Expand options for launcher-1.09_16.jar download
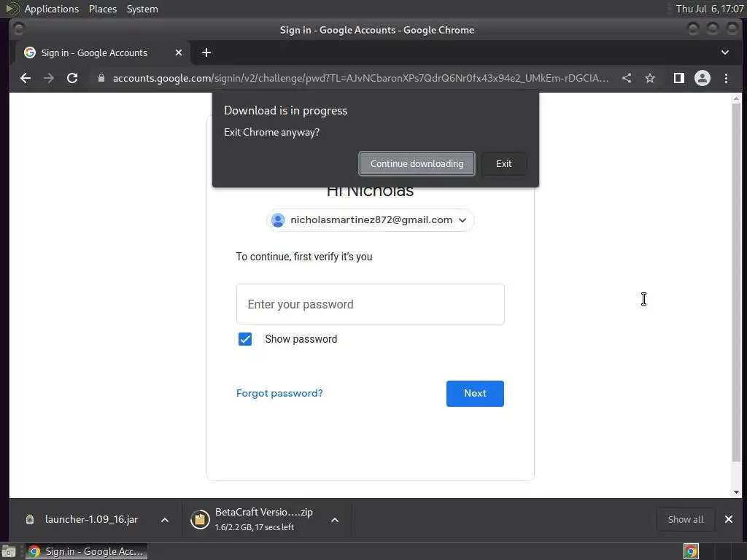Viewport: 747px width, 560px height. (x=165, y=520)
